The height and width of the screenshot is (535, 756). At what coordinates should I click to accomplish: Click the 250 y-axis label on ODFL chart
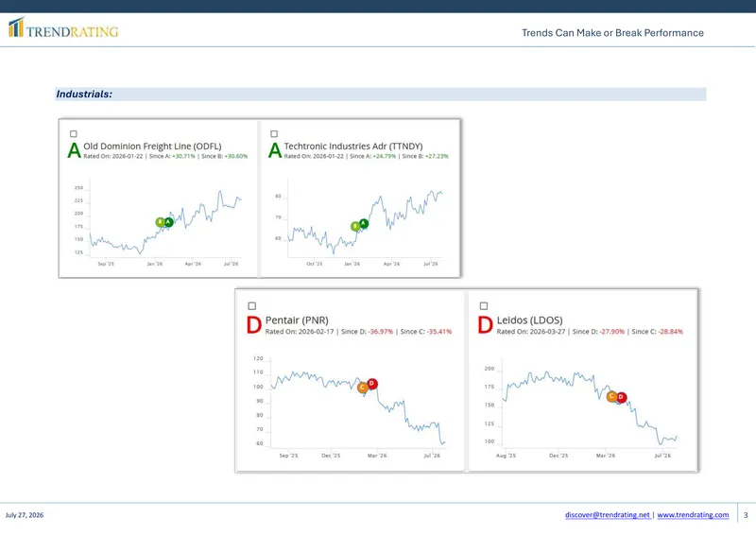click(78, 188)
